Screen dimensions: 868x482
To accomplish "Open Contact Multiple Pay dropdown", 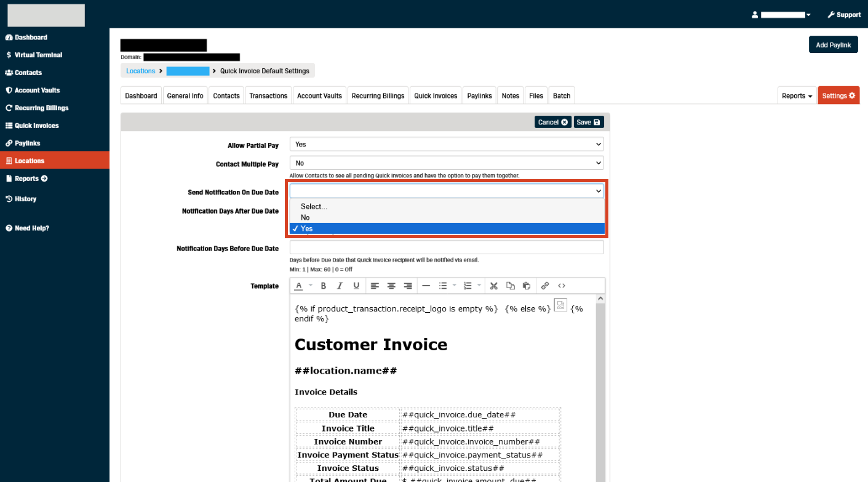I will tap(447, 163).
